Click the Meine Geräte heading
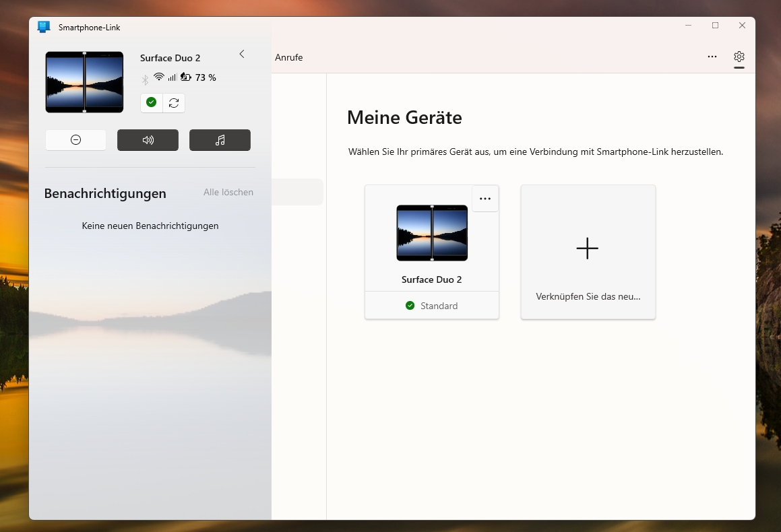 tap(404, 117)
